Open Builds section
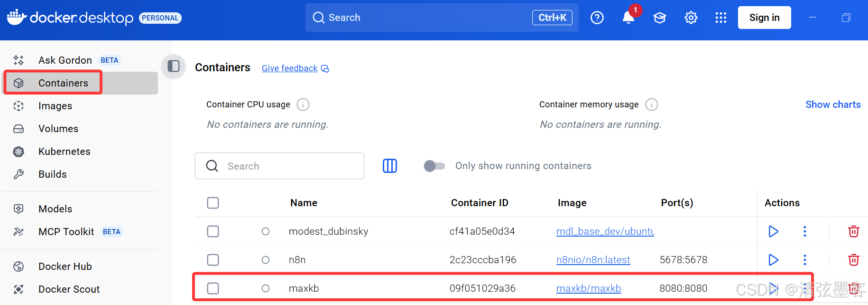This screenshot has width=868, height=305. (x=81, y=174)
